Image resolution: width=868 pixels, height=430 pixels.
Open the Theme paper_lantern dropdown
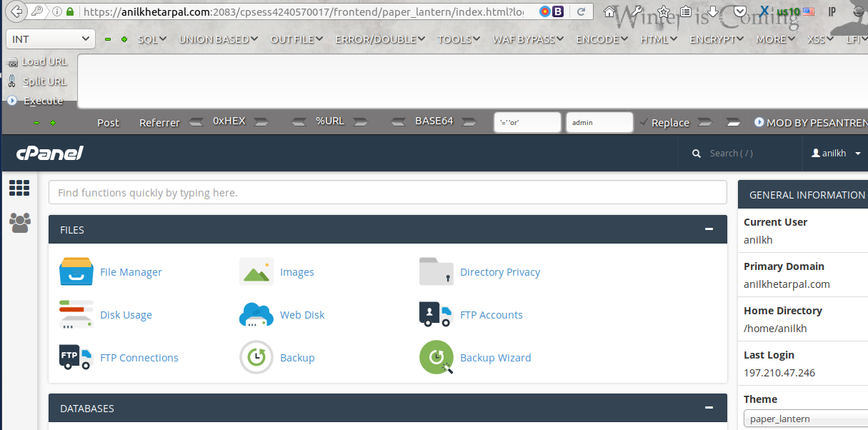(806, 419)
